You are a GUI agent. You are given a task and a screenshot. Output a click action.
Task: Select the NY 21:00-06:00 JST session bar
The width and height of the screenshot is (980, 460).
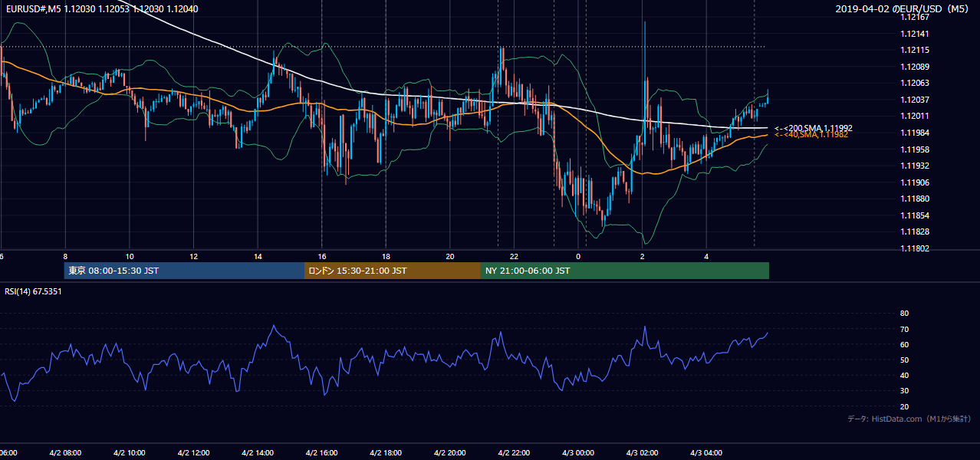(x=625, y=271)
